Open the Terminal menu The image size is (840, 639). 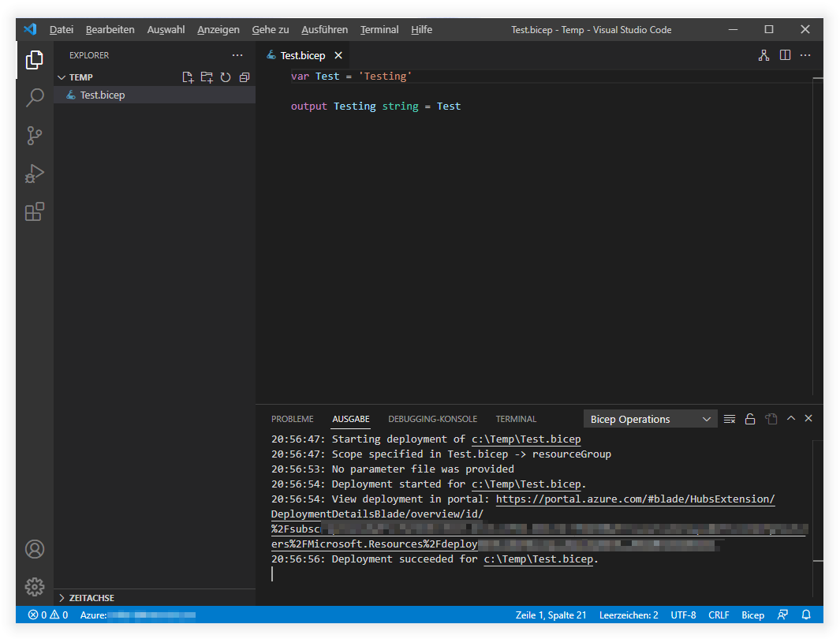point(379,29)
